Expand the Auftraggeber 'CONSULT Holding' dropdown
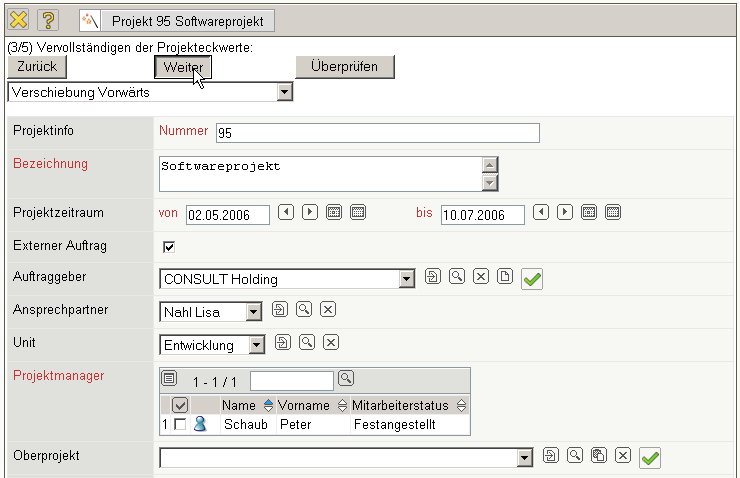 (406, 279)
